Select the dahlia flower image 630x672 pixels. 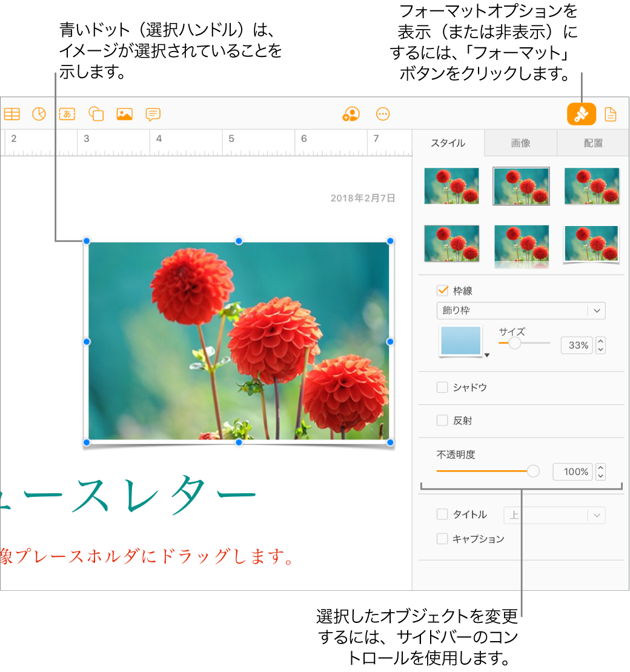238,341
